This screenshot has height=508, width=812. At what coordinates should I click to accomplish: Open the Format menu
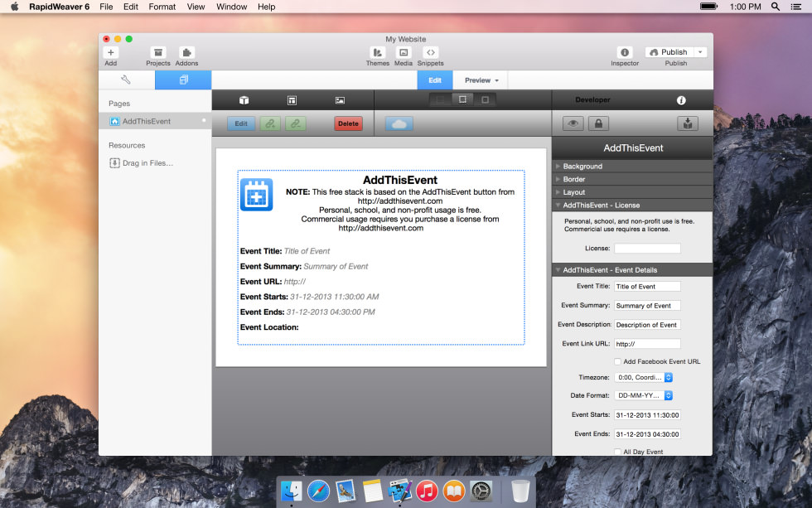pos(162,7)
